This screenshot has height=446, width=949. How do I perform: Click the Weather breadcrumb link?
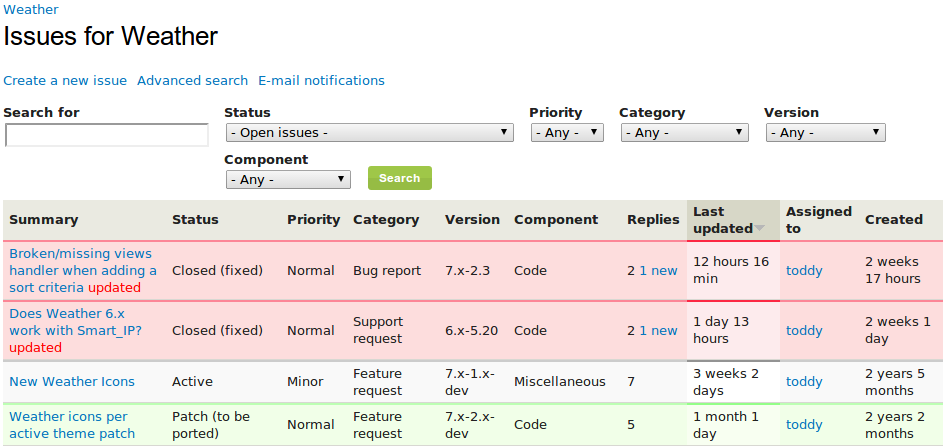(x=31, y=10)
